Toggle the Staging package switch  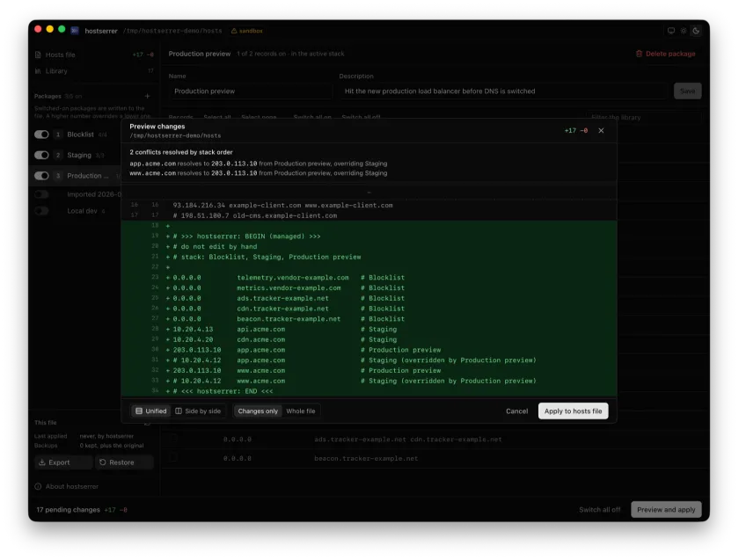[x=41, y=155]
